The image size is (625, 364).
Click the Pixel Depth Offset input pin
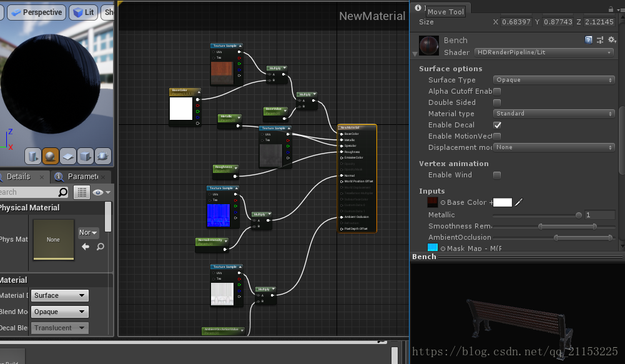pos(342,229)
